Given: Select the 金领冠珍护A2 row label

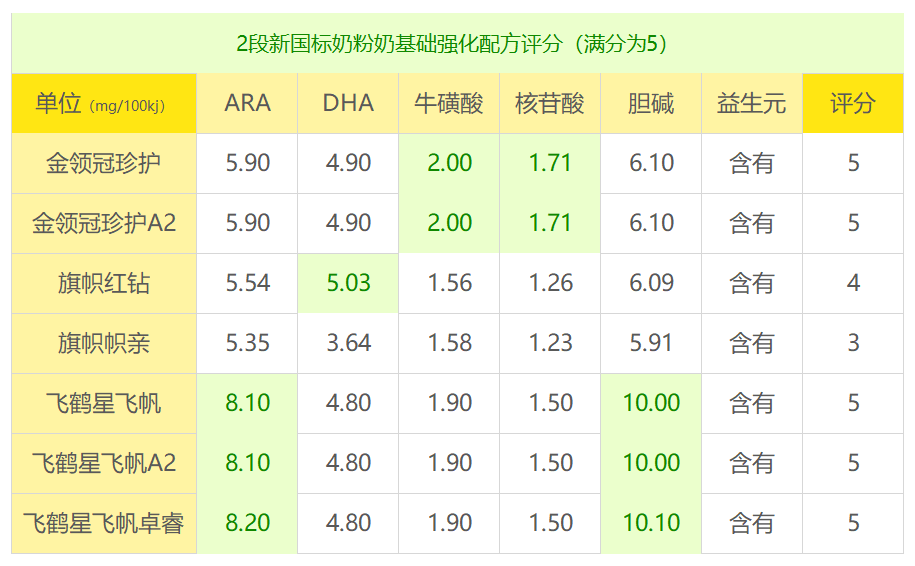Looking at the screenshot, I should pos(104,223).
